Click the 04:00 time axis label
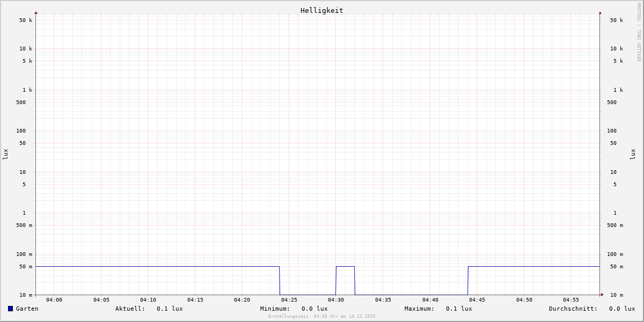Viewport: 644px width, 322px height. (x=54, y=300)
